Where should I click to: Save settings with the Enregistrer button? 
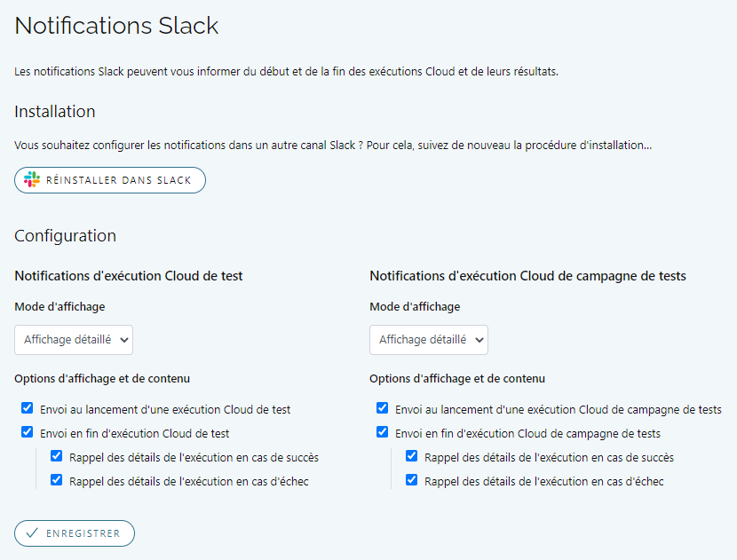click(75, 533)
